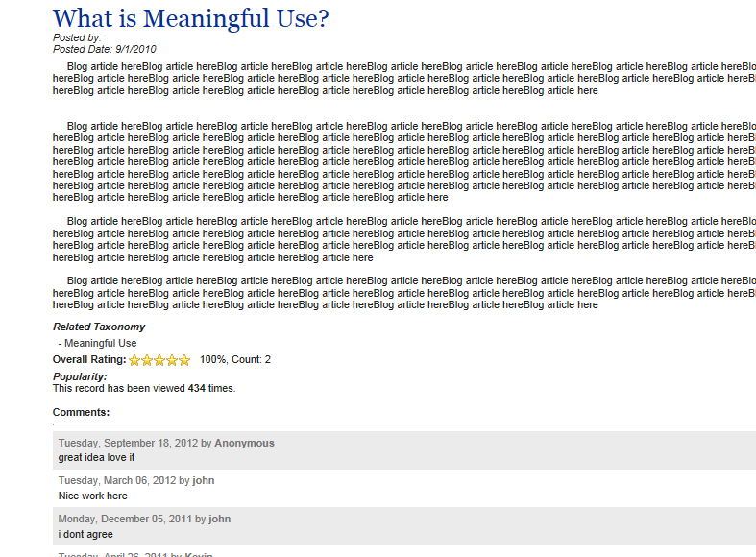Click the "What is Meaningful Use?" title

(190, 17)
